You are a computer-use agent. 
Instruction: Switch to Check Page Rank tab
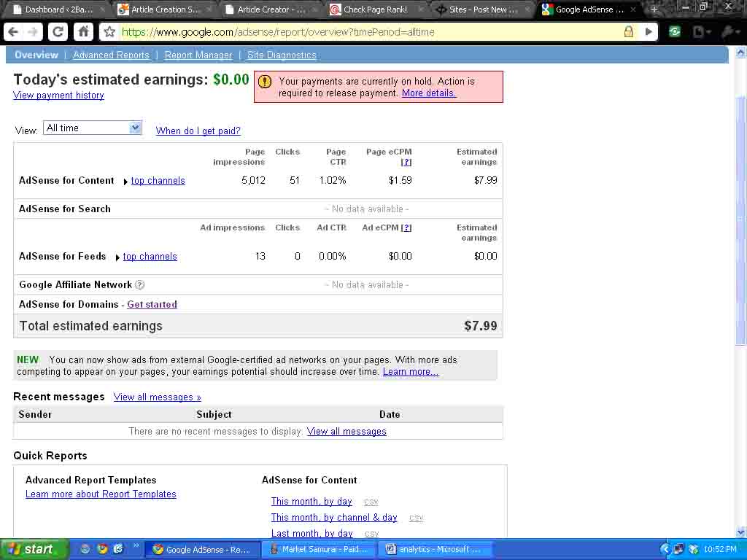376,9
